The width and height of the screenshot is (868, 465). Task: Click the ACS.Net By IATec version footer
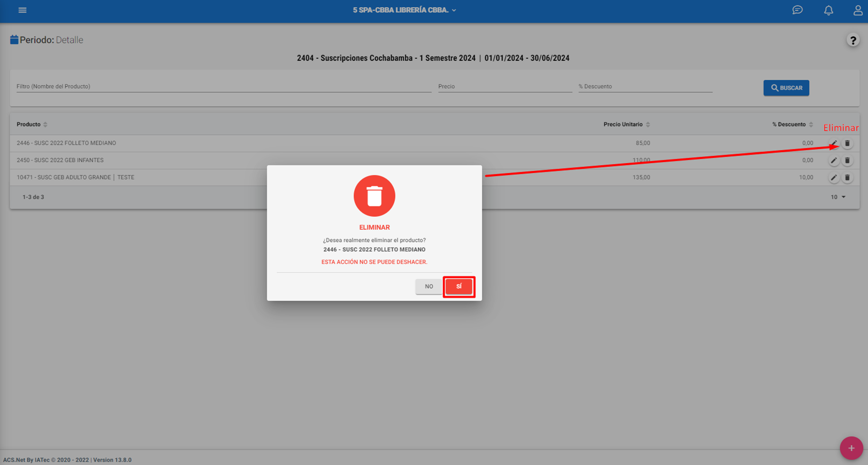(67, 460)
